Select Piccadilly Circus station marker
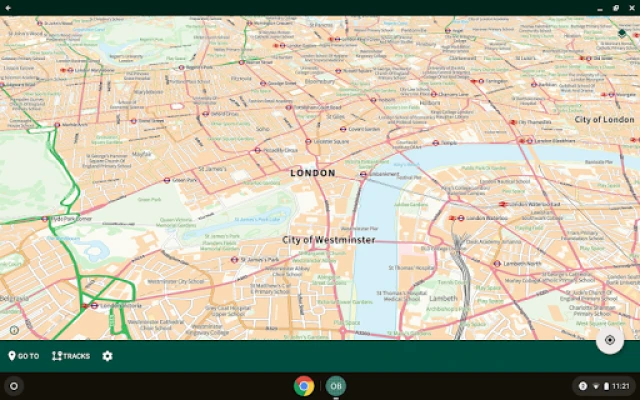Image resolution: width=640 pixels, height=400 pixels. click(x=257, y=150)
